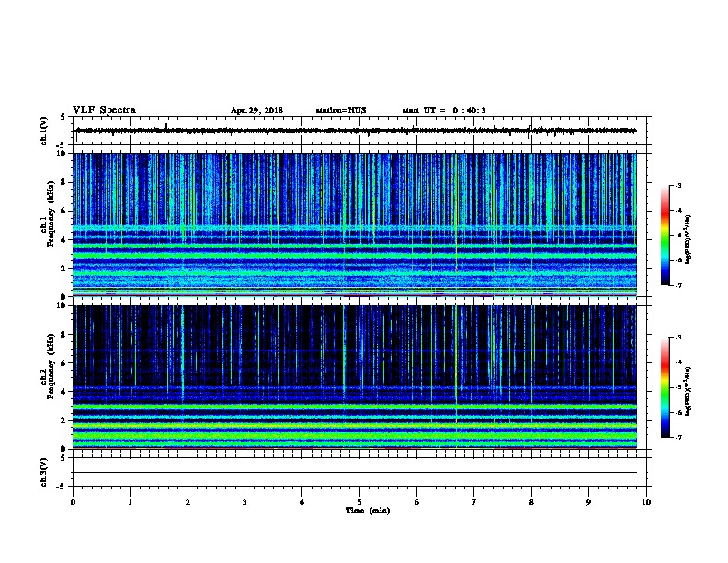Click the "8" kHz tick on ch.2 spectrogram
The height and width of the screenshot is (563, 728).
tap(63, 335)
